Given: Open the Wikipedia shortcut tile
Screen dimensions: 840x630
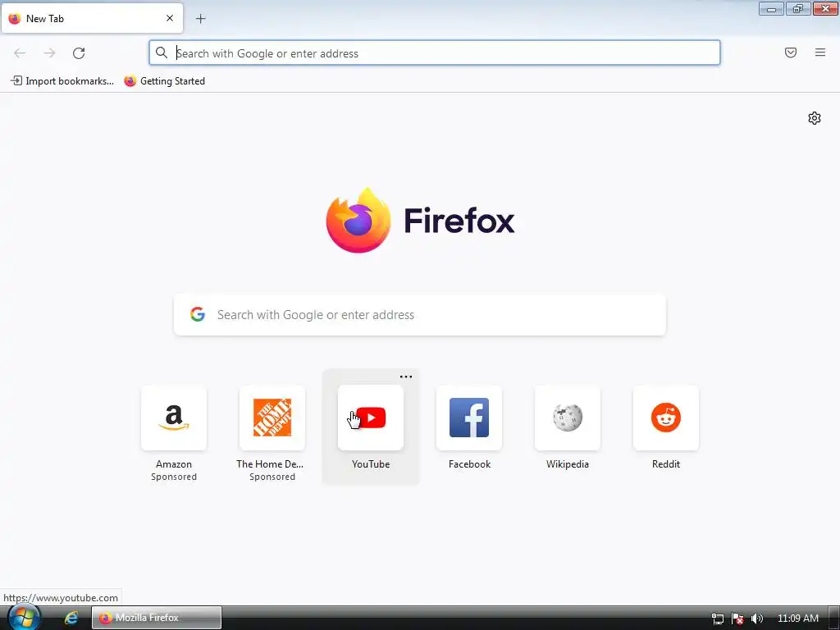Looking at the screenshot, I should pyautogui.click(x=568, y=418).
